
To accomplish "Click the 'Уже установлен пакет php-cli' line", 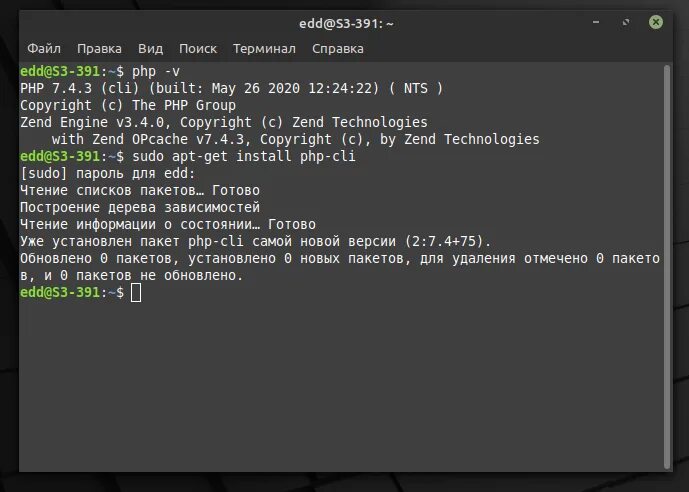I will (255, 241).
